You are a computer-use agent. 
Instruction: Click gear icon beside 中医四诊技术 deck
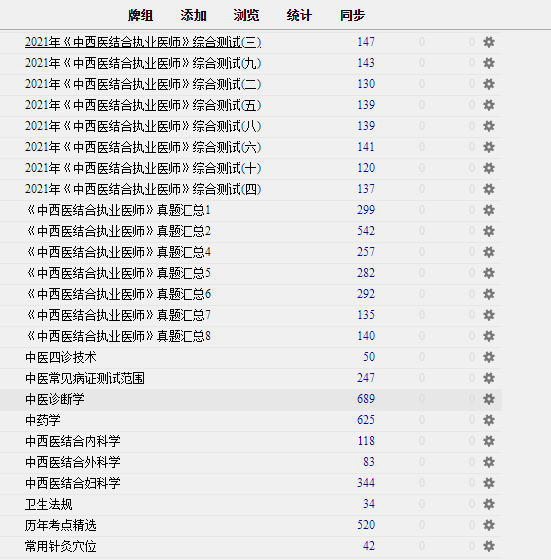(x=489, y=357)
